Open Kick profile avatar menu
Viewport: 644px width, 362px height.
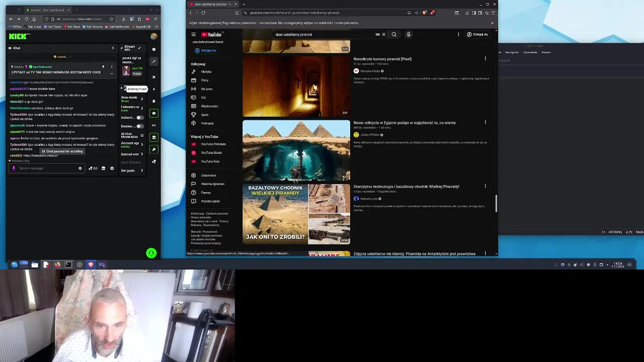153,36
